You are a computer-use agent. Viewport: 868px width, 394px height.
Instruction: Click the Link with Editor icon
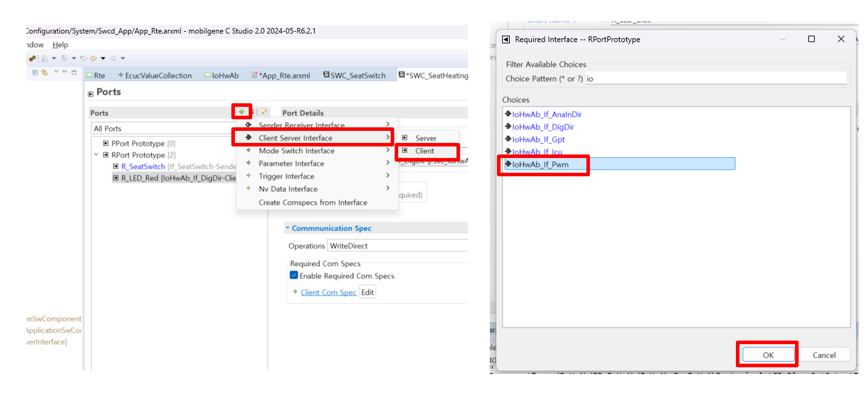tap(44, 73)
